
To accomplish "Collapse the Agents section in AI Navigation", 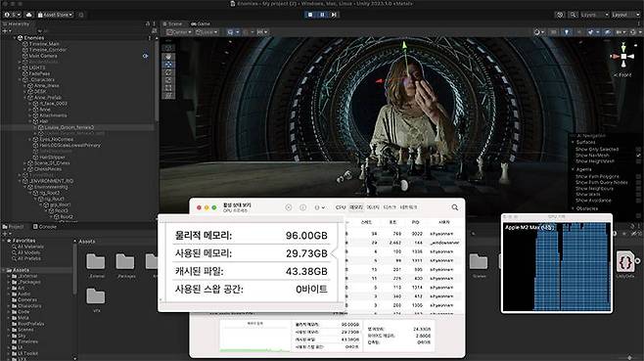I will pyautogui.click(x=573, y=169).
